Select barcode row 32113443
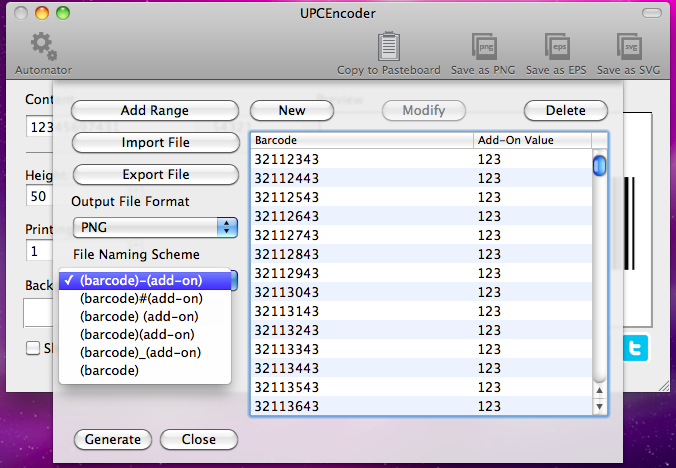The width and height of the screenshot is (676, 468). pyautogui.click(x=421, y=368)
